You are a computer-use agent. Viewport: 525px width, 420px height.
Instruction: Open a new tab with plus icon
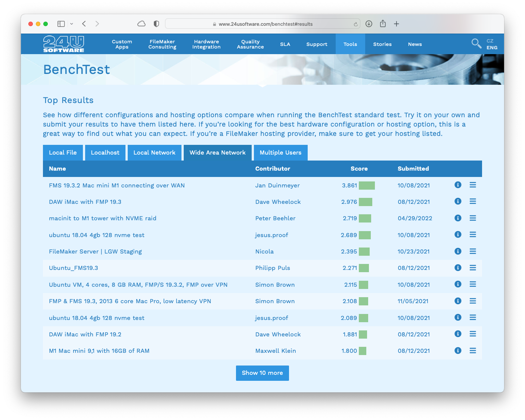coord(397,24)
